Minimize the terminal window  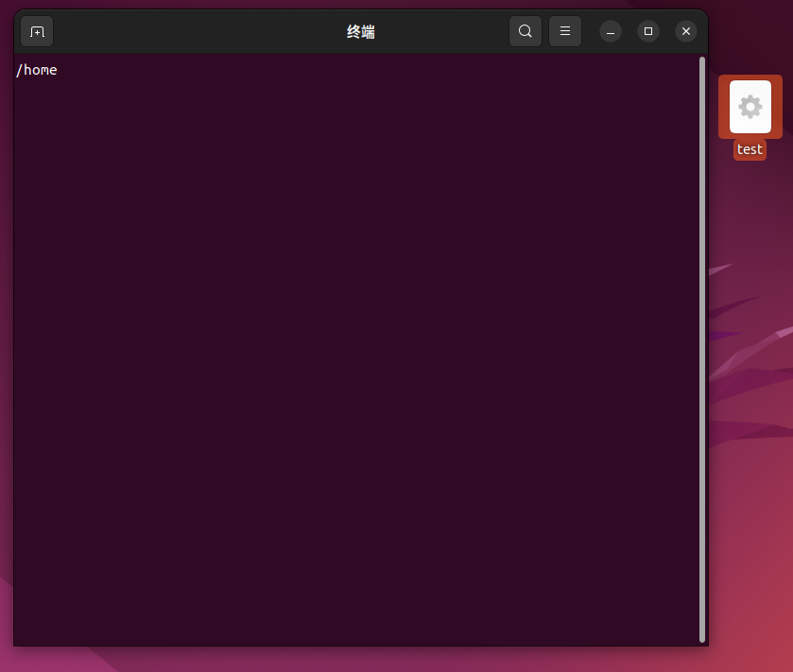611,32
